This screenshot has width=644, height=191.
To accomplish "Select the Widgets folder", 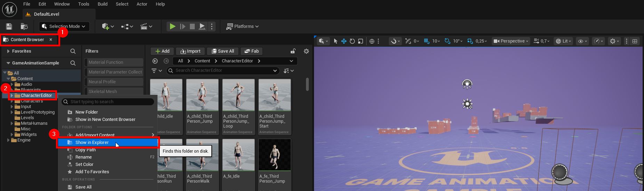I will point(29,135).
